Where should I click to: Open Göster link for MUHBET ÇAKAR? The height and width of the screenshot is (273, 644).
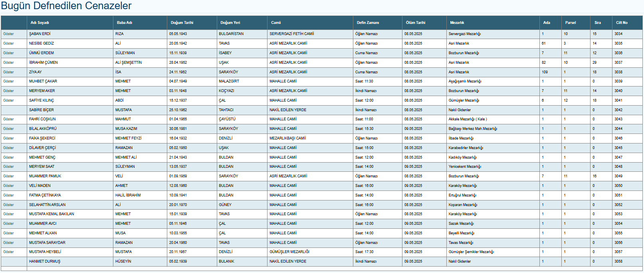(8, 81)
